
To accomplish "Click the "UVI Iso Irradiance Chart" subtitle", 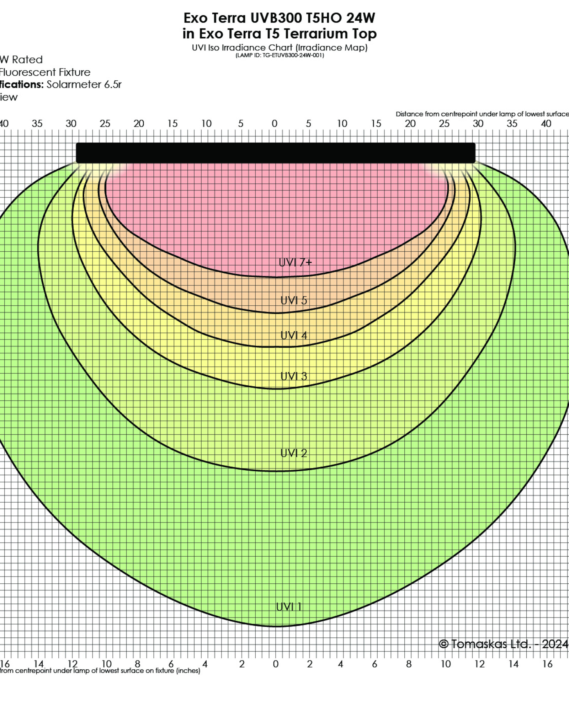I will click(280, 48).
